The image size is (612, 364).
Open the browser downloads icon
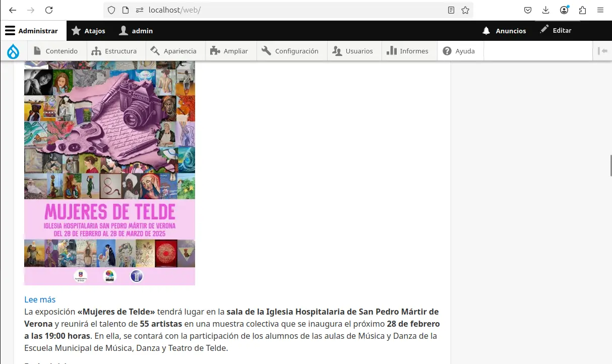[x=545, y=10]
